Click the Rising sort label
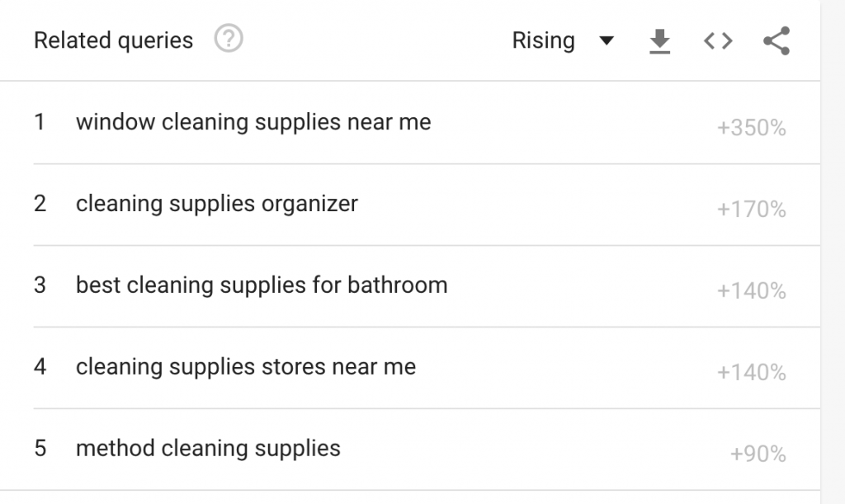This screenshot has height=504, width=845. pos(543,40)
